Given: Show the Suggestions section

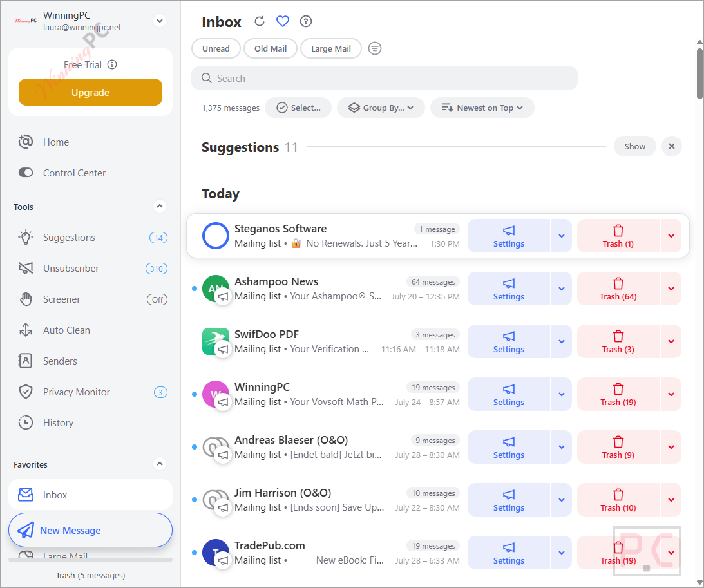Looking at the screenshot, I should pyautogui.click(x=635, y=146).
